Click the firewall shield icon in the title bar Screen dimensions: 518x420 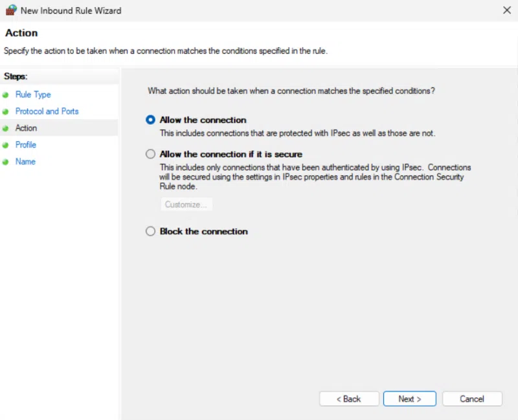(x=10, y=10)
